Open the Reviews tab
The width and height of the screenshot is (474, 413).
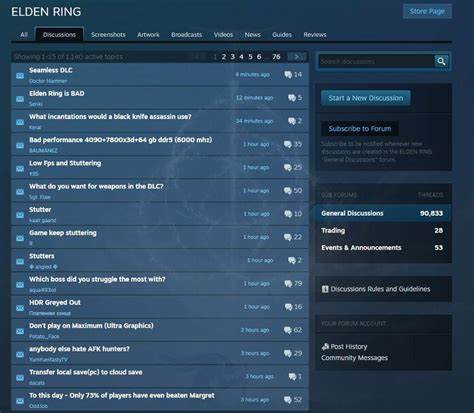[x=315, y=35]
